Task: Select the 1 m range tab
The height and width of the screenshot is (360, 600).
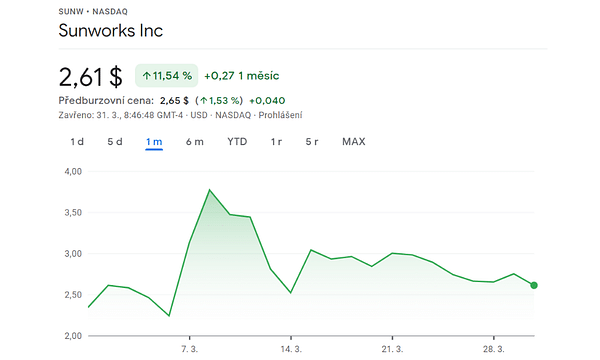Action: pos(154,142)
